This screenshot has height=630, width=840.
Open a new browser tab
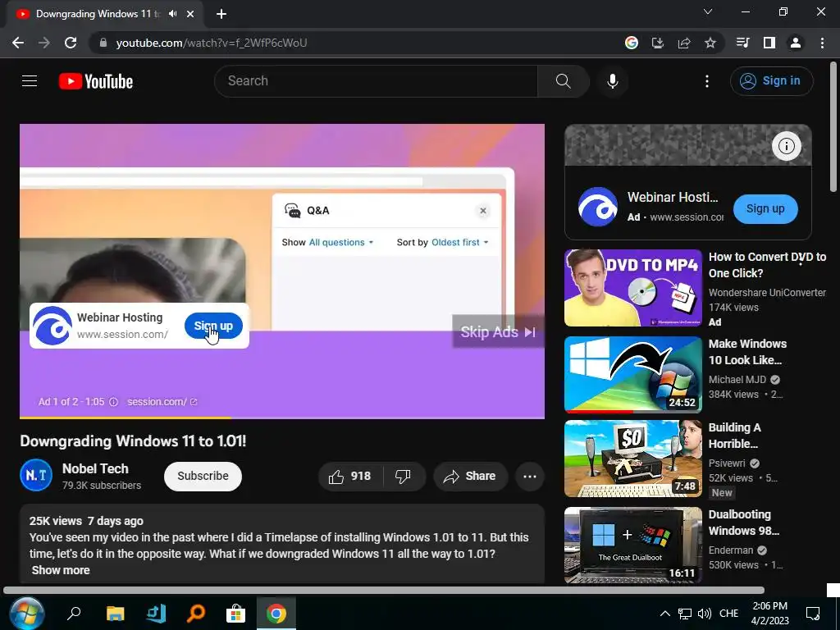221,14
